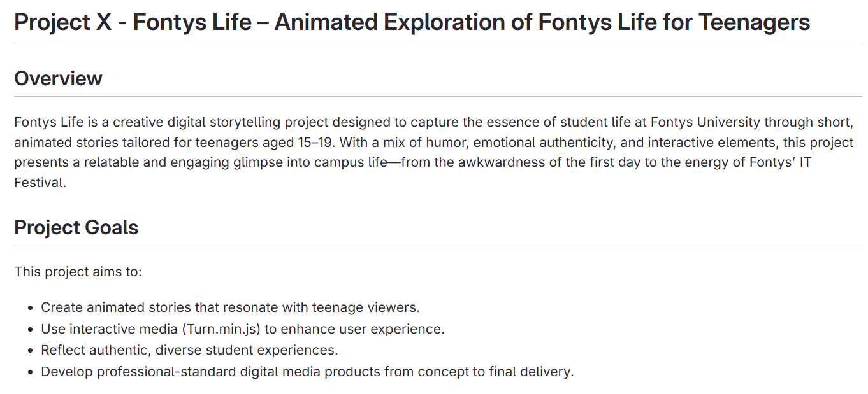Viewport: 868px width, 394px height.
Task: Click the bullet about authentic, diverse student experiences
Action: pos(189,350)
